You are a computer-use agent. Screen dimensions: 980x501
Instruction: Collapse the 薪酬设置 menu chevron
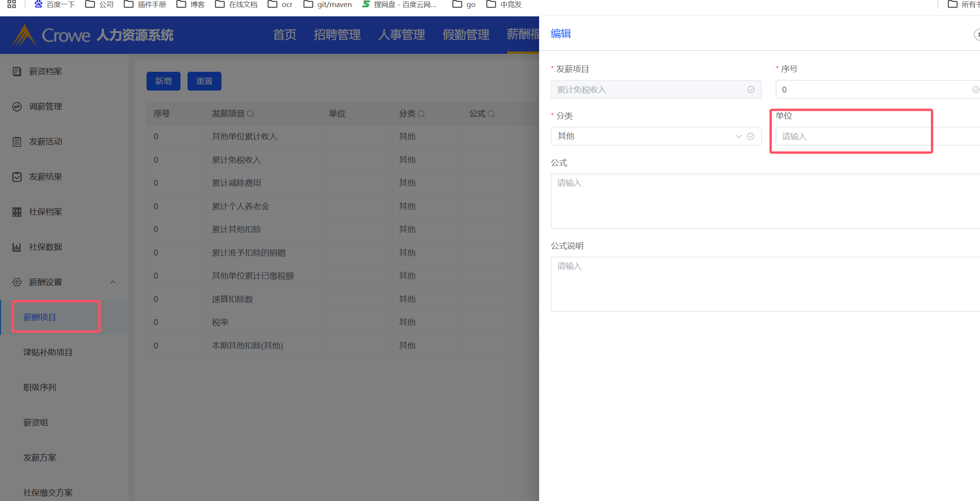coord(113,282)
